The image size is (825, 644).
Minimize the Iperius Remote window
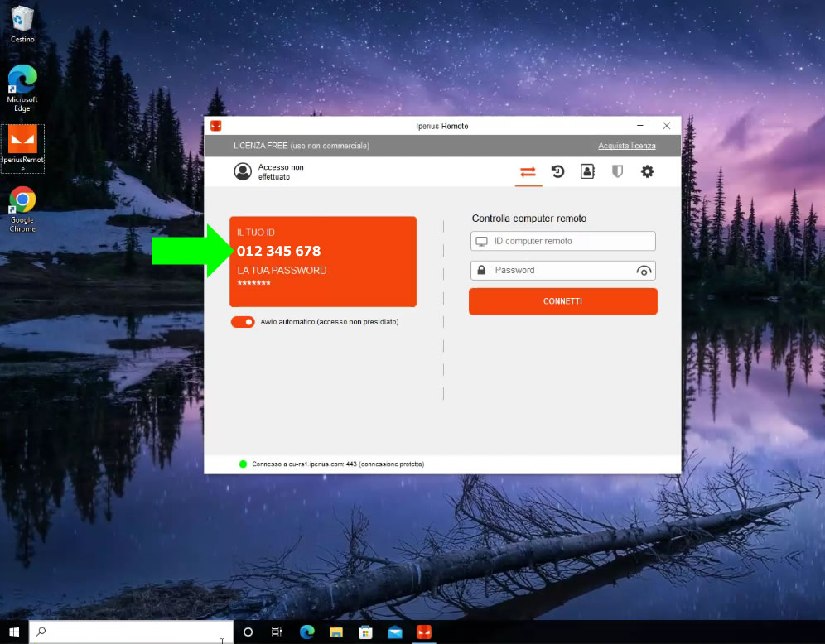point(639,126)
